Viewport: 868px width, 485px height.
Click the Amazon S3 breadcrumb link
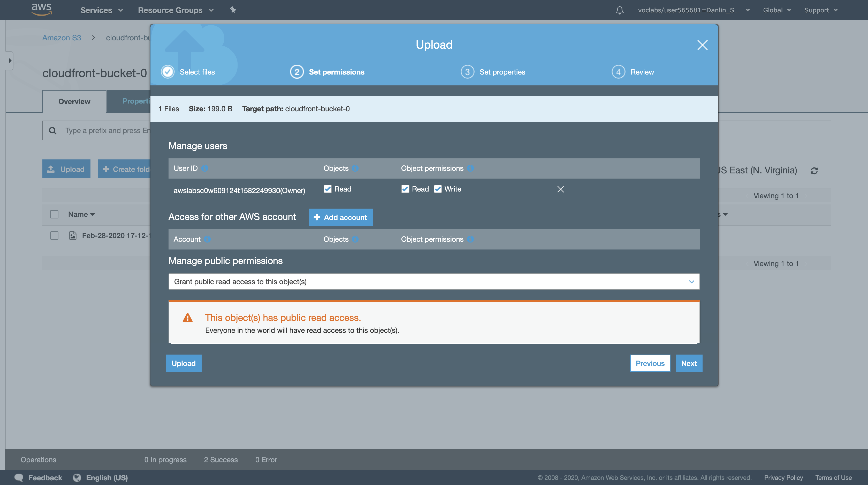click(62, 38)
